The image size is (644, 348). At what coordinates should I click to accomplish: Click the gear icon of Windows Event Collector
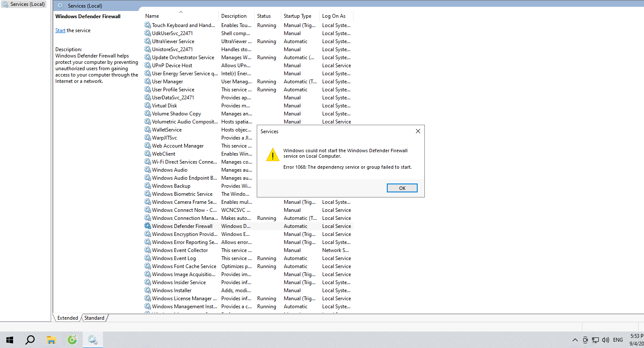pos(148,250)
